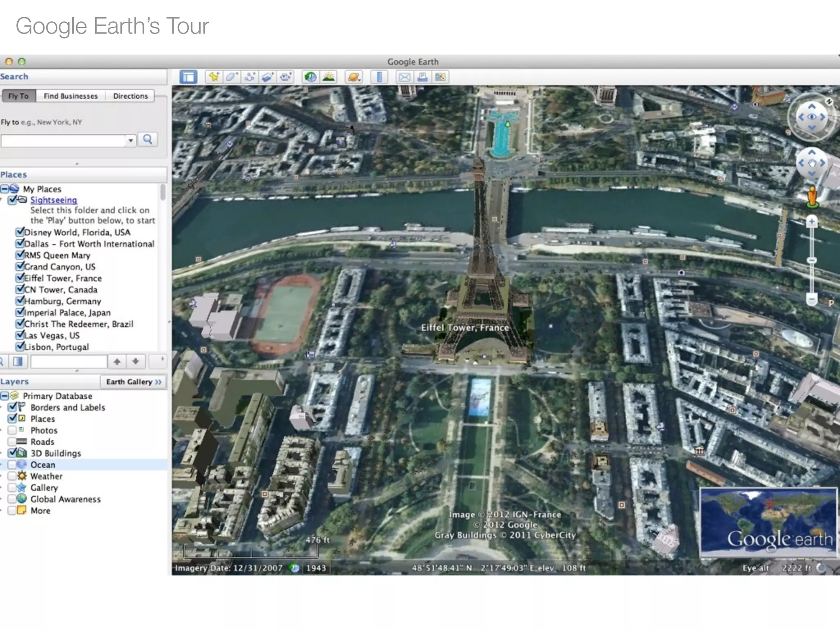840x630 pixels.
Task: Click the north N compass marker
Action: coord(829,101)
